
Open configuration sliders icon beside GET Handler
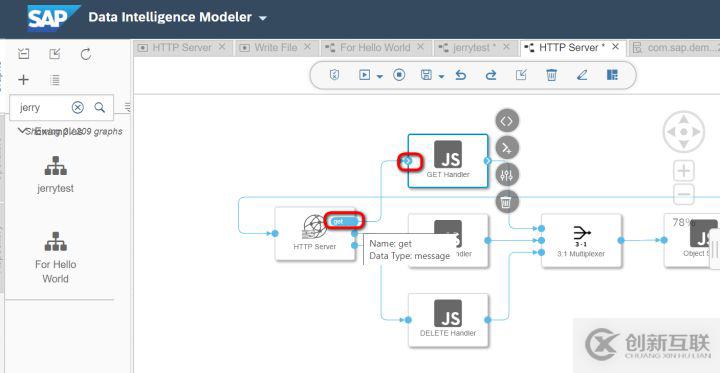coord(506,175)
